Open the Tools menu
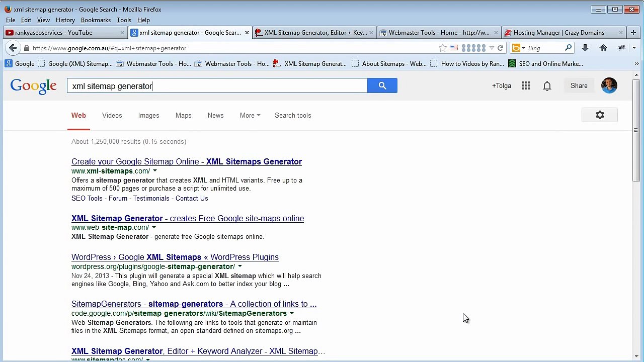 (124, 20)
